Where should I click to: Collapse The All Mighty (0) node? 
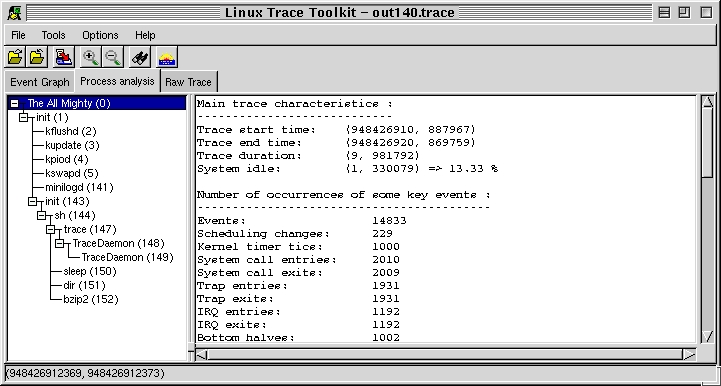click(14, 104)
